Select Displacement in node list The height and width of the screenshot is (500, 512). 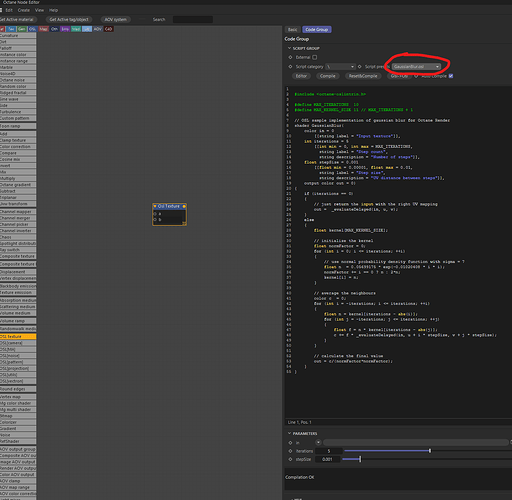coord(18,272)
